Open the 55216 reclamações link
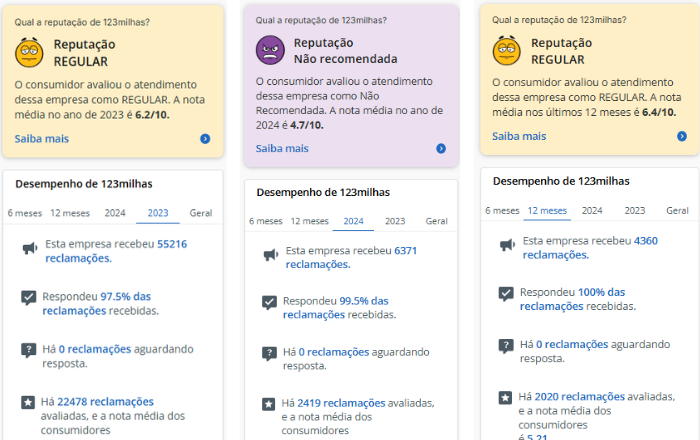Screen dimensions: 700x440 click(x=172, y=243)
